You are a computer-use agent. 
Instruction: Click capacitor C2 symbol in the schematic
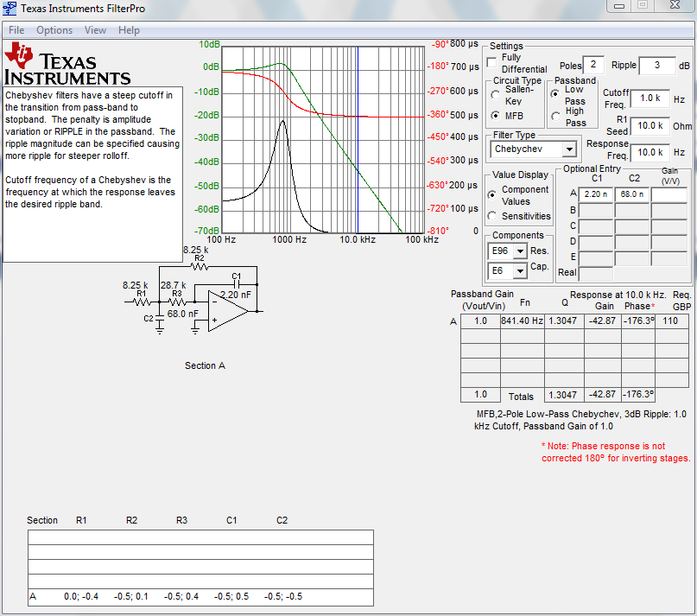point(160,319)
